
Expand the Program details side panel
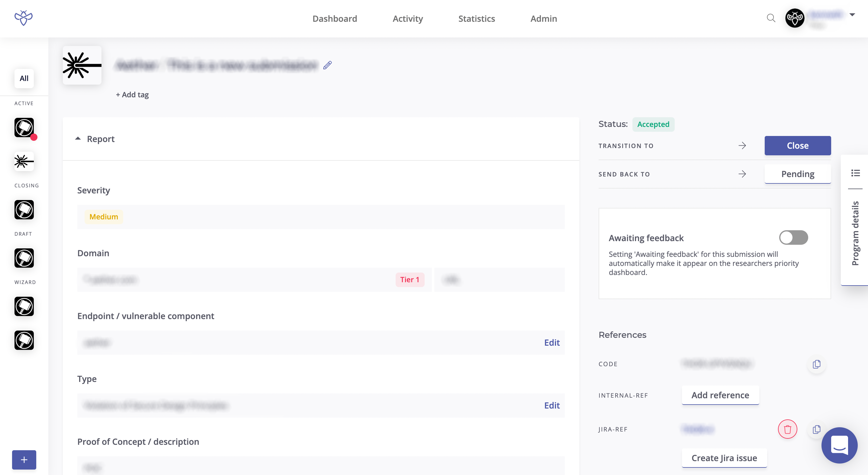point(855,233)
